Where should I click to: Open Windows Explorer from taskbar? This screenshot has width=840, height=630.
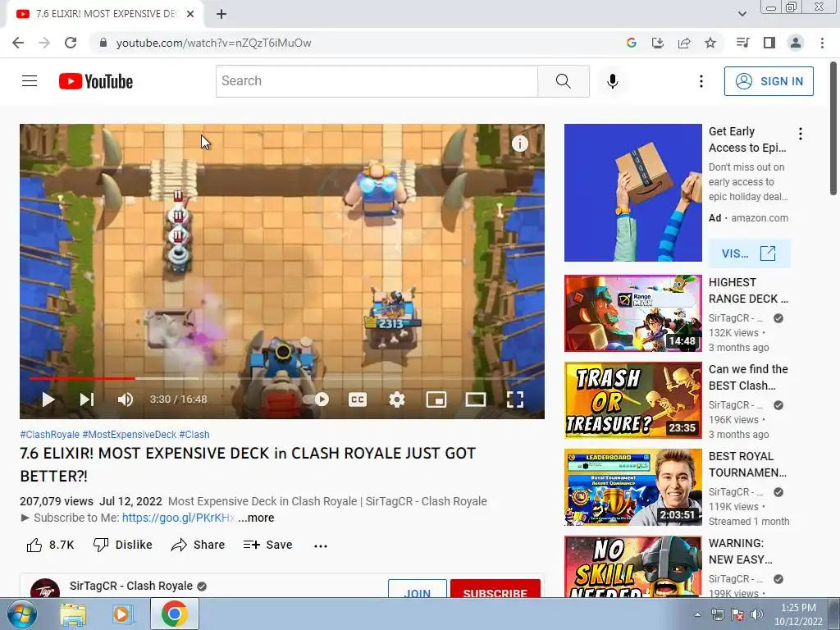tap(73, 614)
